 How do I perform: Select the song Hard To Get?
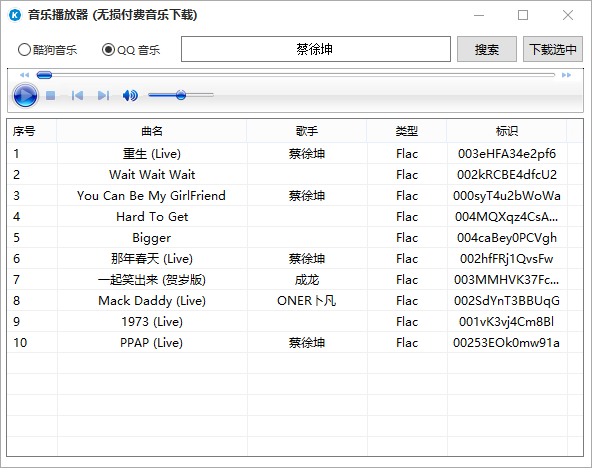tap(152, 217)
